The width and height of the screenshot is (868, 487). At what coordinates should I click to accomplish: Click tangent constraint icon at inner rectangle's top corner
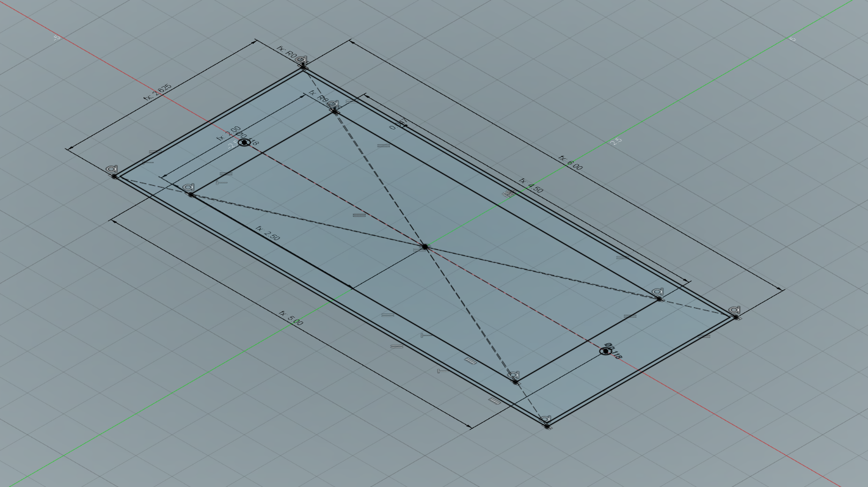tap(334, 104)
